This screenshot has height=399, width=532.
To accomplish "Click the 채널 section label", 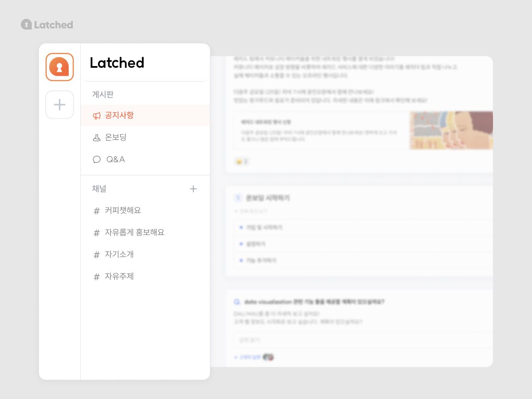I will coord(99,189).
